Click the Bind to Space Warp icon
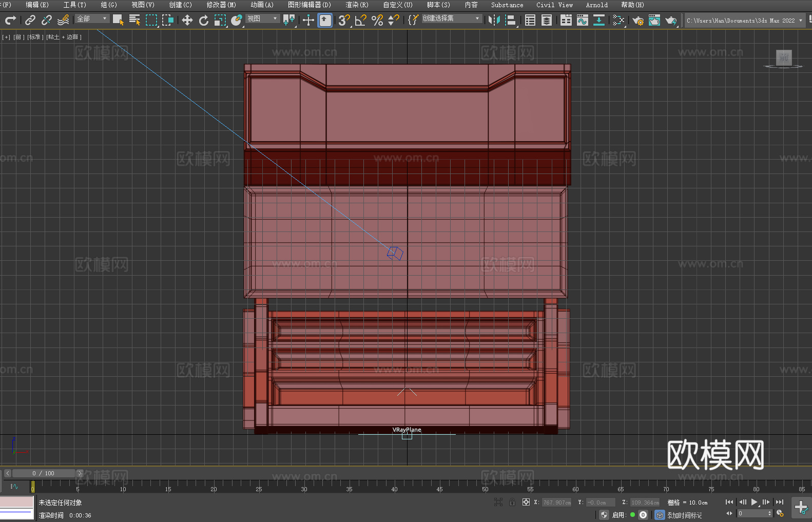This screenshot has width=812, height=522. coord(63,20)
